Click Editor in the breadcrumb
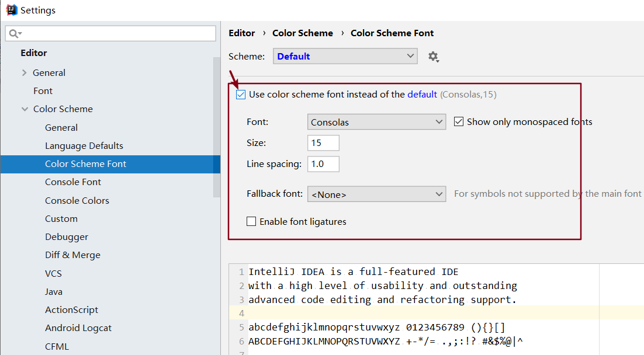 (241, 33)
